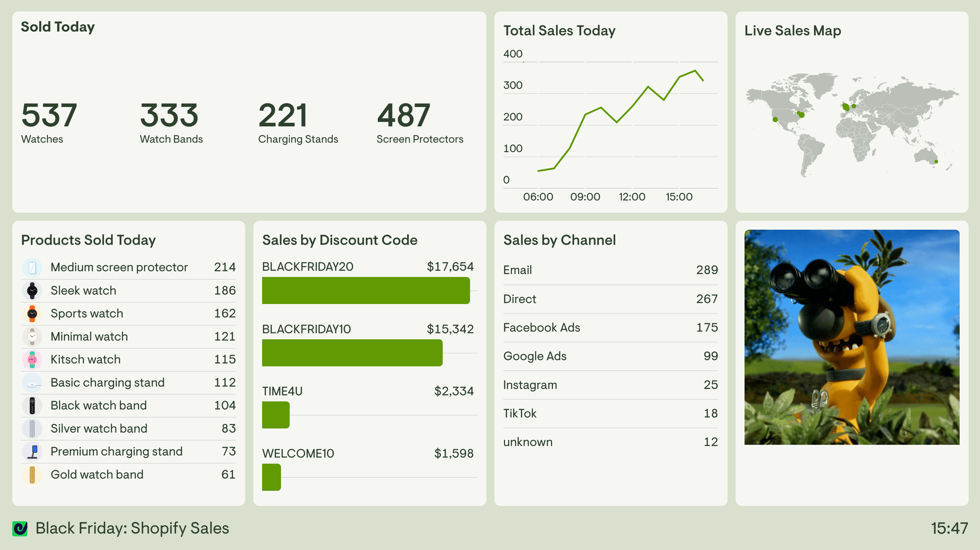Click the TIME4U code label

pos(282,391)
